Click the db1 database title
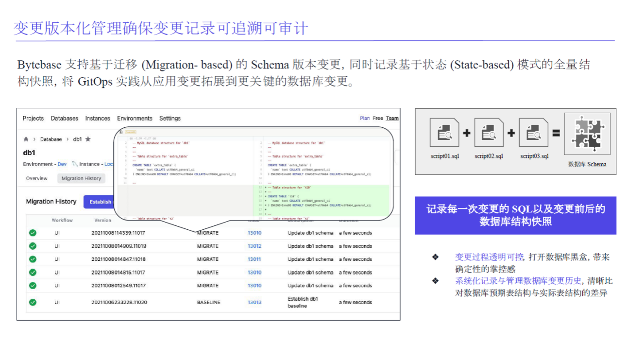Screen dimensions: 644x343 29,153
